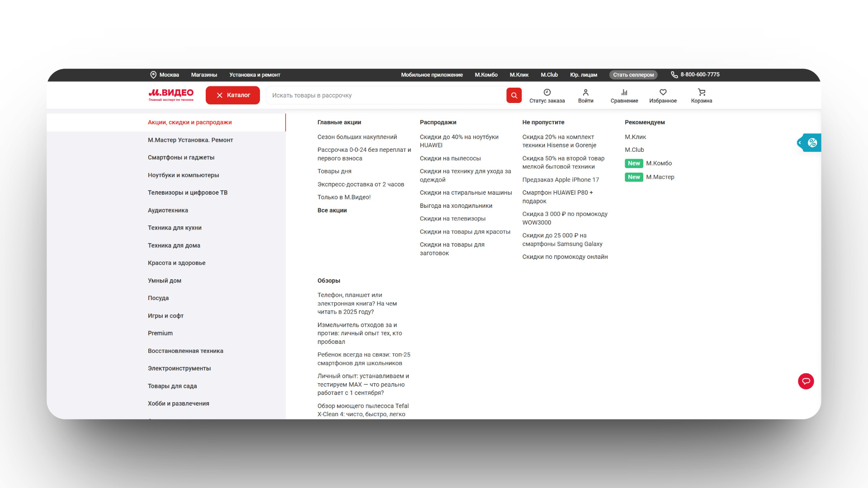The width and height of the screenshot is (868, 488).
Task: Open Предзаказ Apple iPhone 17 link
Action: (x=560, y=180)
